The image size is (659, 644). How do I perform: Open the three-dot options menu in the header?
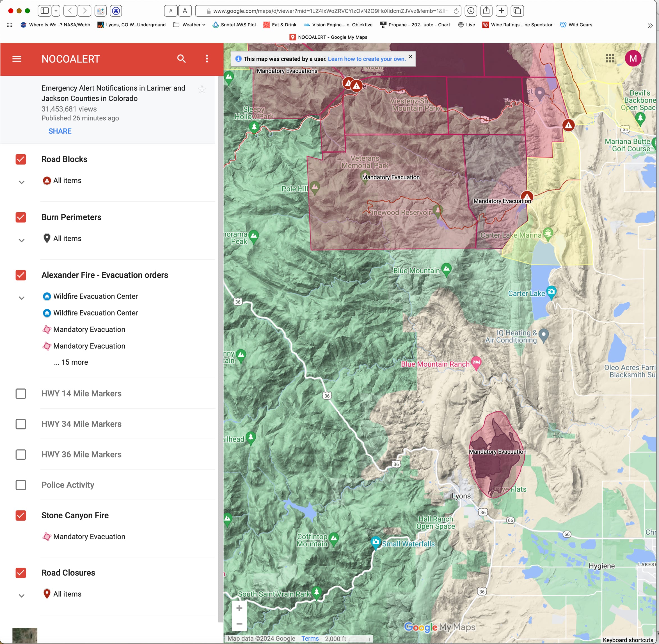click(x=207, y=59)
